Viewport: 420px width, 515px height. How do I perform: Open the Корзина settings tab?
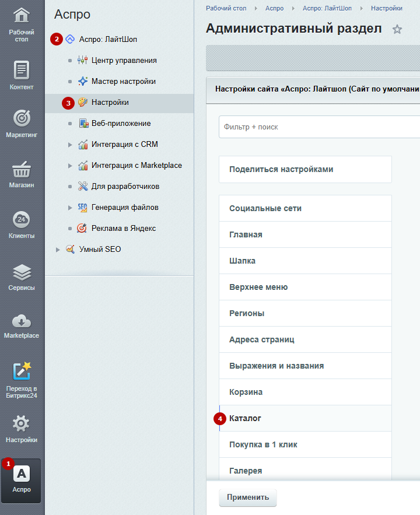coord(305,392)
